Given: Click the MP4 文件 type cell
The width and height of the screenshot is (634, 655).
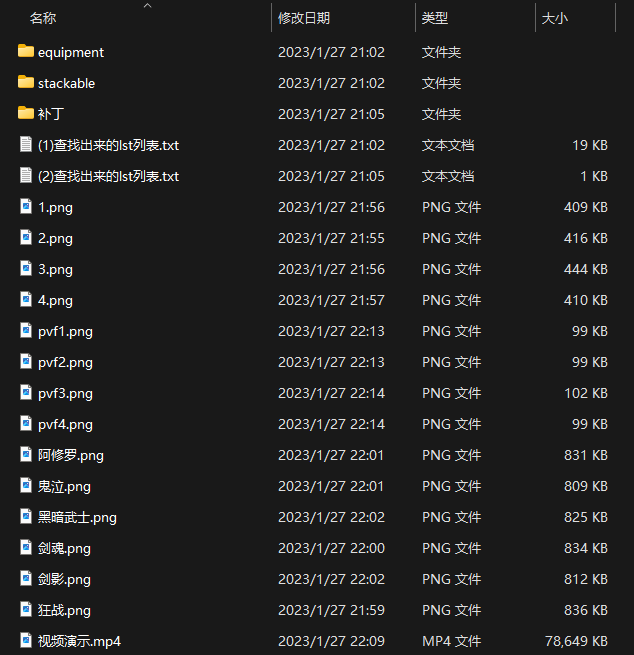Looking at the screenshot, I should 451,641.
